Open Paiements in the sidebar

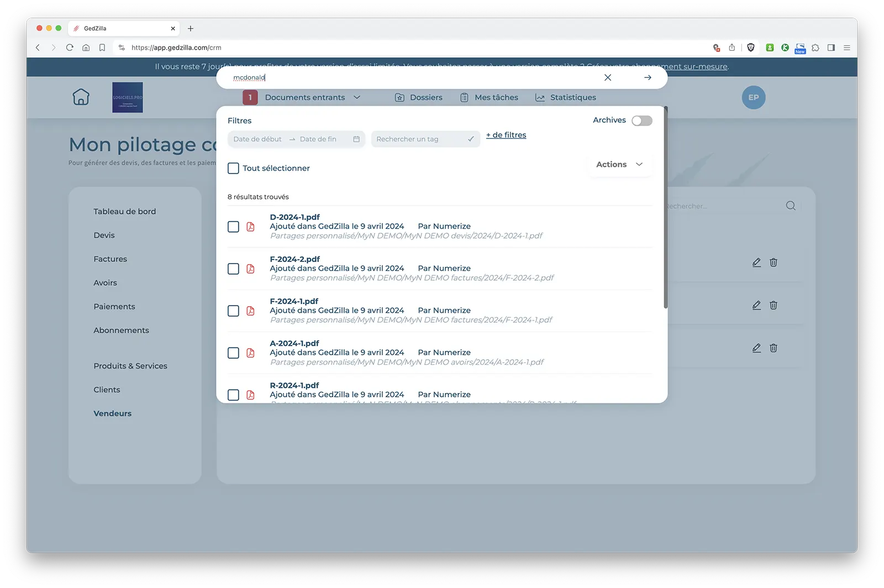114,306
